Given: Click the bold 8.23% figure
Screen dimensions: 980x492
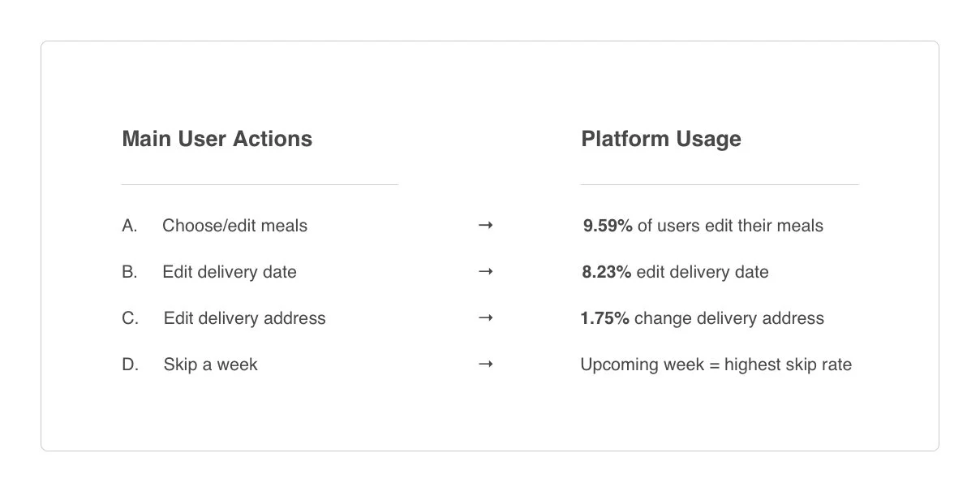Looking at the screenshot, I should click(x=607, y=272).
